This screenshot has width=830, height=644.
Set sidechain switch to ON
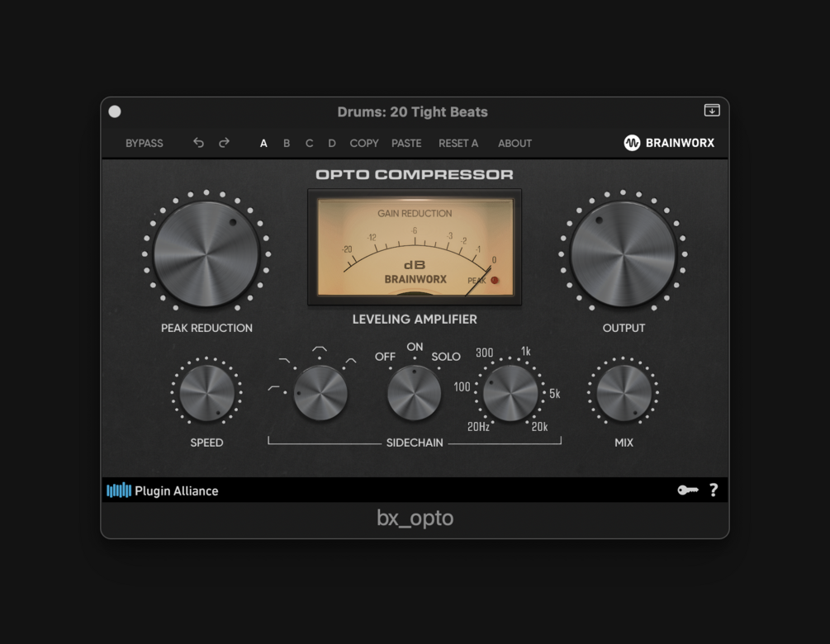point(415,347)
